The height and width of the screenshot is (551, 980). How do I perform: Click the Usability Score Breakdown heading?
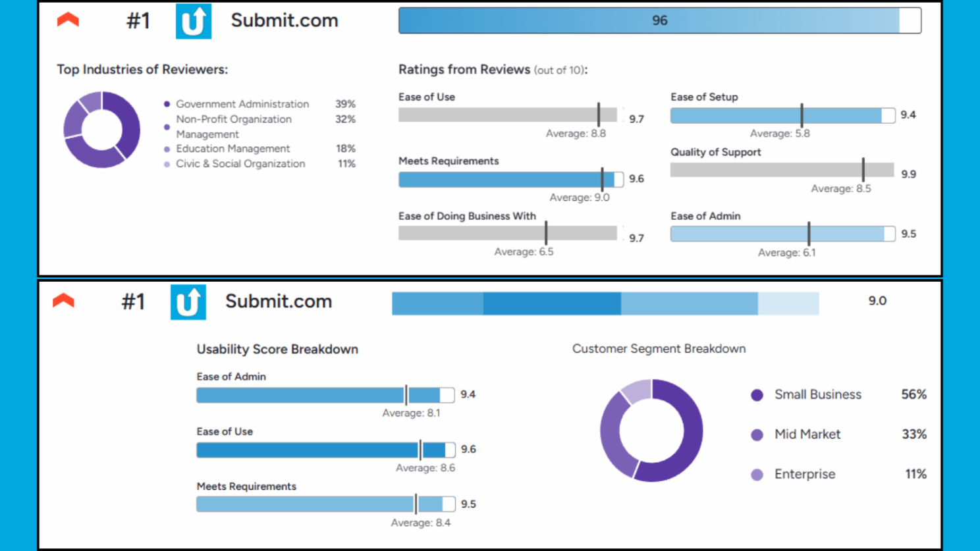[x=277, y=349]
